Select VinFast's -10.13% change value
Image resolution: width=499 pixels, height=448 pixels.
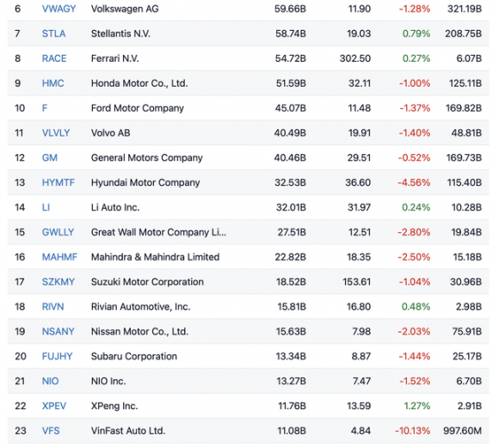[412, 431]
